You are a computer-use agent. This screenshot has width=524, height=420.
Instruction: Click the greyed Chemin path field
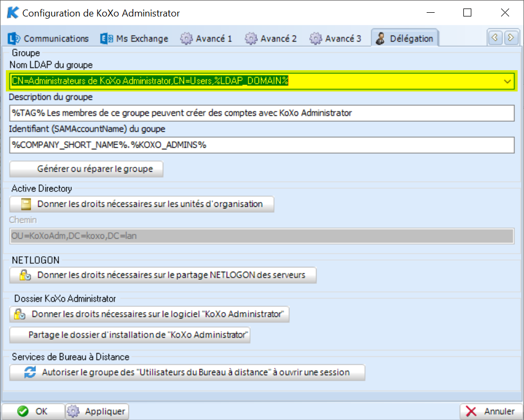262,236
